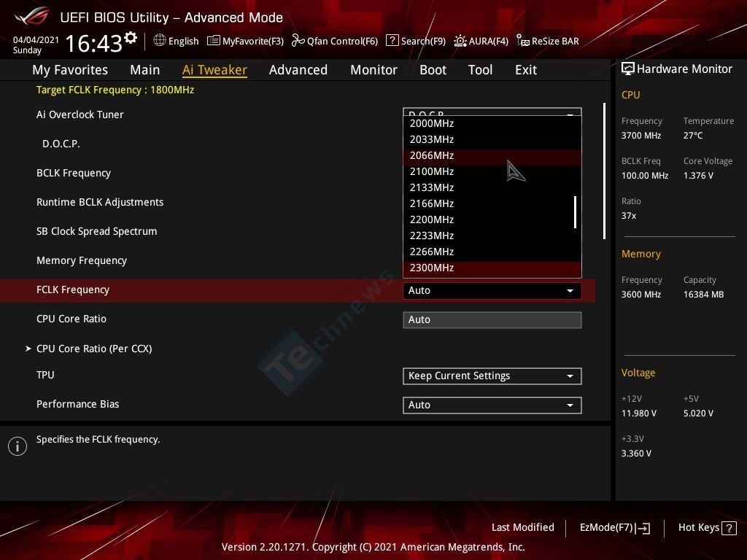Viewport: 747px width, 560px height.
Task: Go to the Boot tab
Action: (x=433, y=70)
